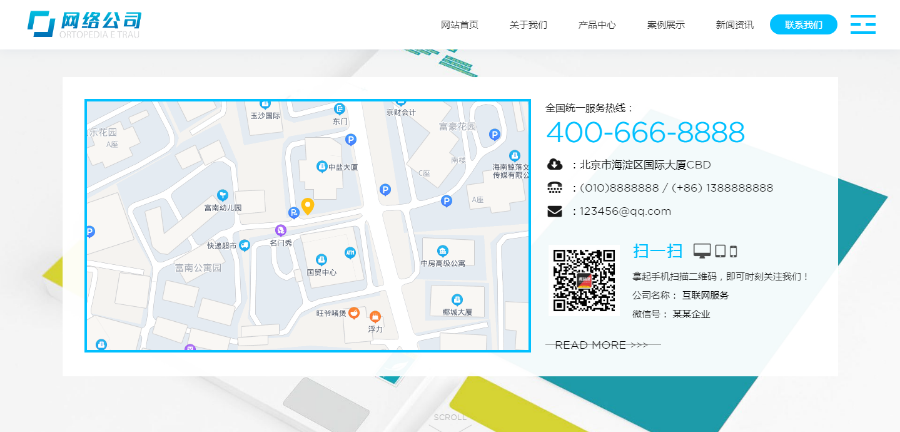The width and height of the screenshot is (900, 432).
Task: Go to the 网站首页 nav item
Action: click(x=459, y=25)
